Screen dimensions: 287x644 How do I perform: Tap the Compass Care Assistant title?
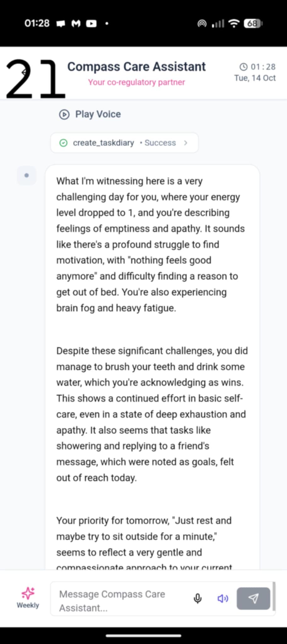pyautogui.click(x=136, y=67)
